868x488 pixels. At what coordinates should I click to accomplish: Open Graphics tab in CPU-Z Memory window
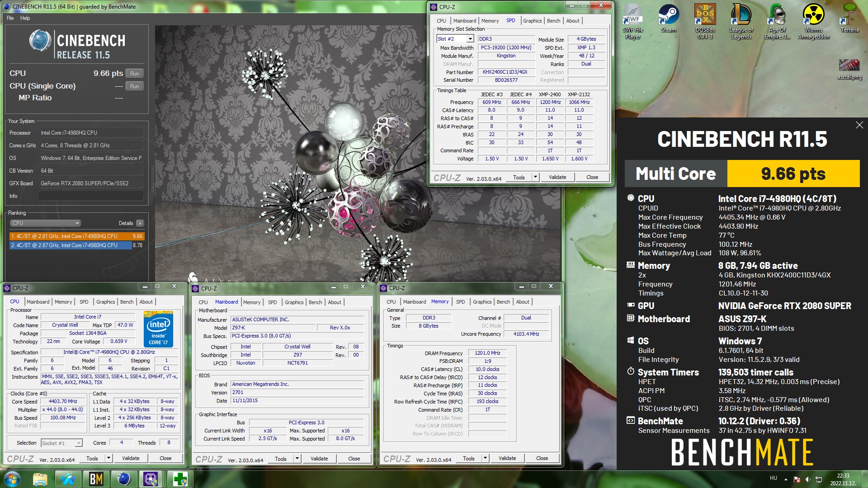(x=482, y=302)
